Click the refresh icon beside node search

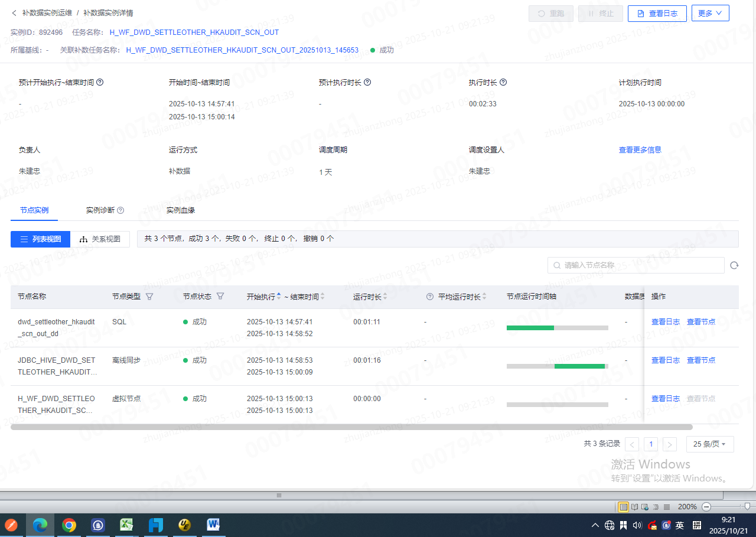(x=734, y=266)
